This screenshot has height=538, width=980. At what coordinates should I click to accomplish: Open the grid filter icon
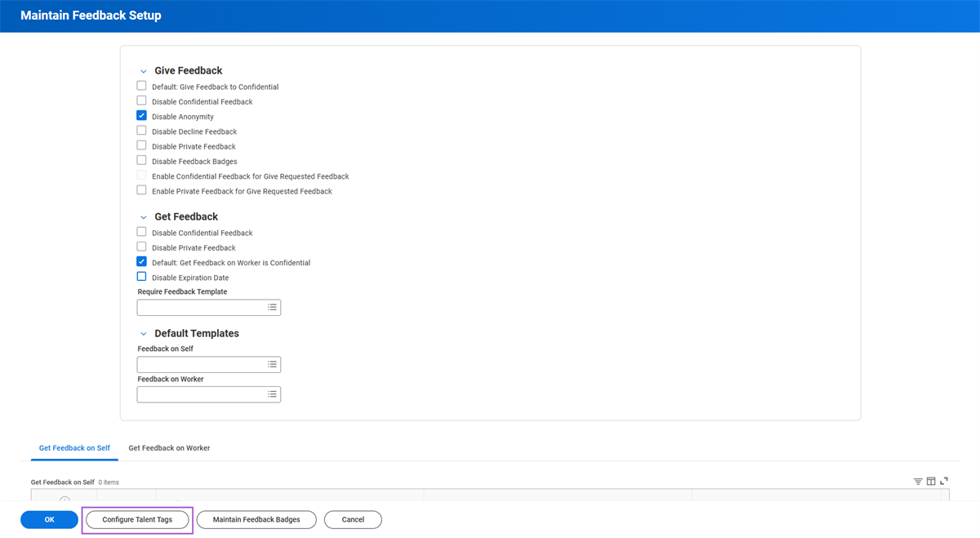918,482
